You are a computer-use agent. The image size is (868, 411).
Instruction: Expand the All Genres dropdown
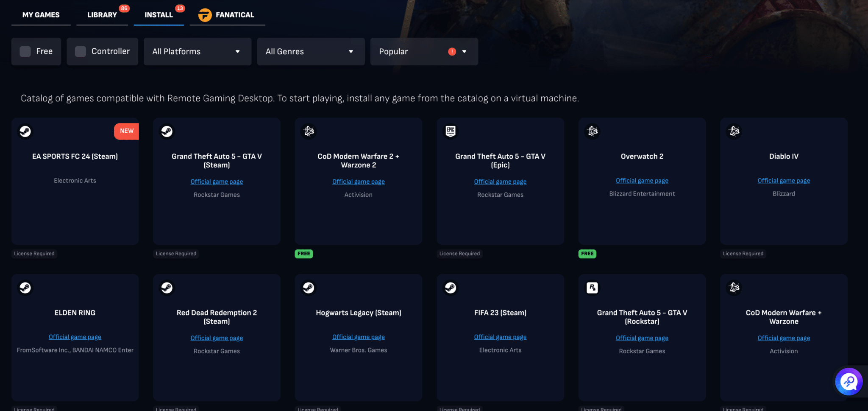tap(311, 51)
